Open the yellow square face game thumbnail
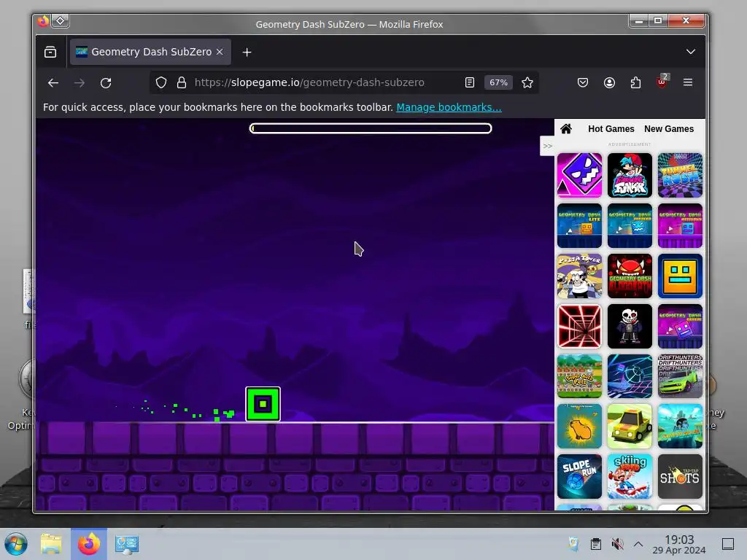Screen dimensions: 747x560 (x=680, y=276)
